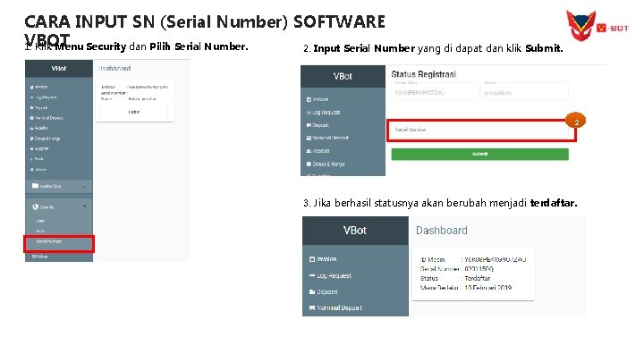Click the Master Data folder icon in step 1 sidebar

35,186
